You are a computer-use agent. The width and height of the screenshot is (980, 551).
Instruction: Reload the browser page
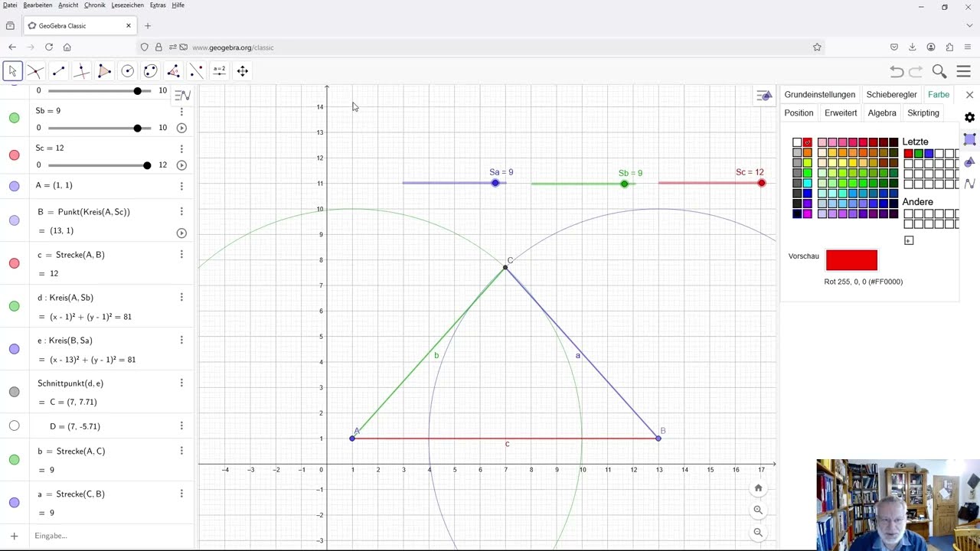click(x=48, y=47)
